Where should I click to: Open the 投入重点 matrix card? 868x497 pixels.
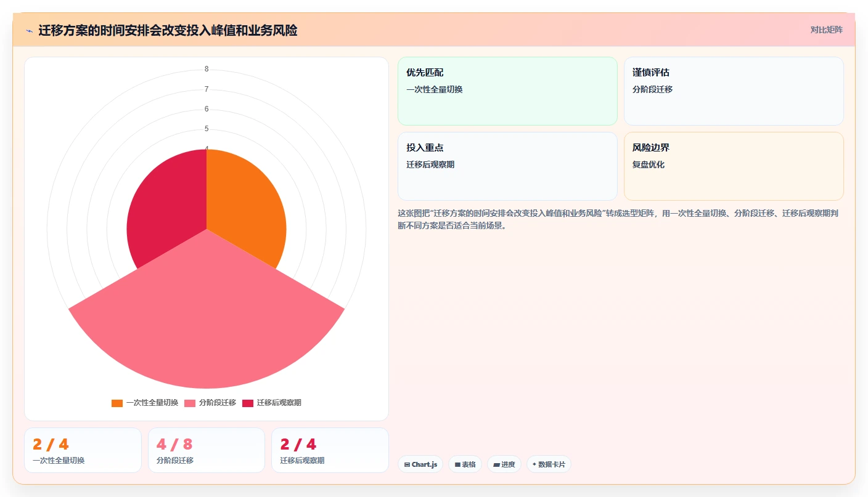[507, 166]
